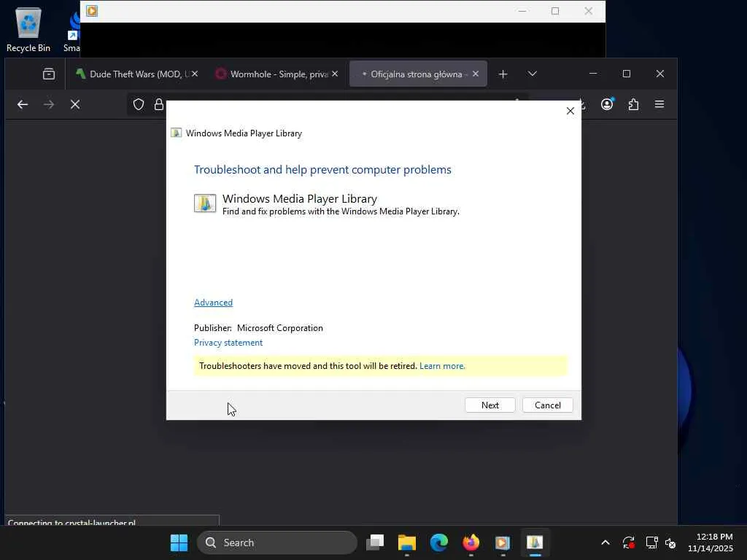Click the Microsoft Corporation publisher text

coord(279,327)
